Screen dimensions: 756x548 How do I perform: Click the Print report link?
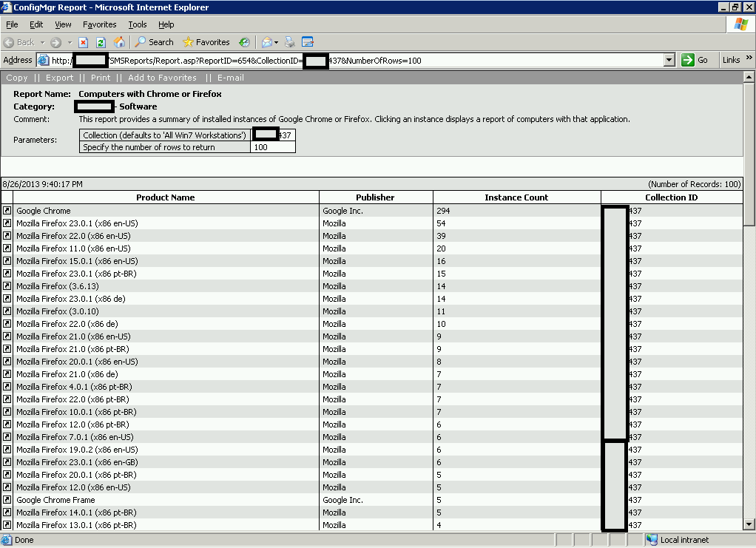(x=101, y=78)
